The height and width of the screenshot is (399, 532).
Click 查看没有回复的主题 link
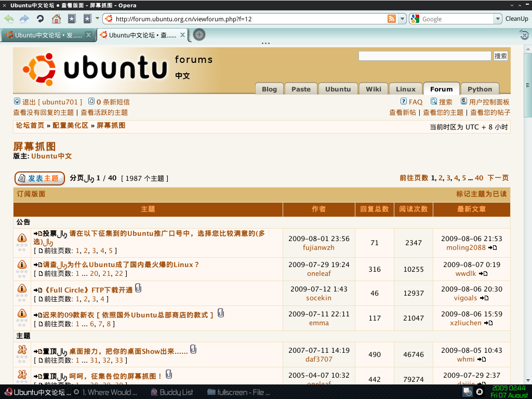[x=44, y=112]
